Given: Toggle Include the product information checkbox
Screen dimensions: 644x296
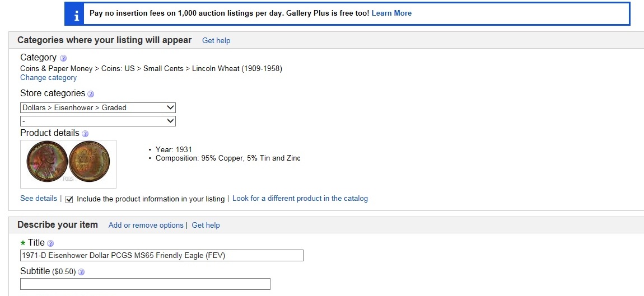Looking at the screenshot, I should click(69, 199).
